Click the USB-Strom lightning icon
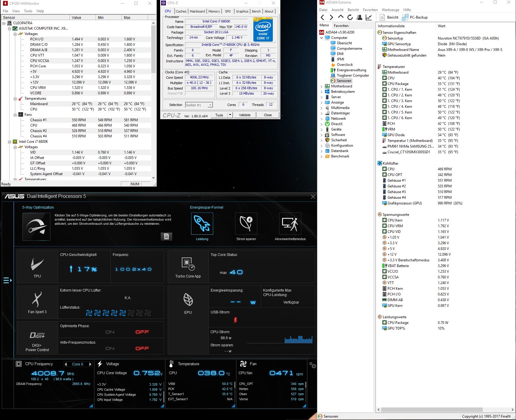The width and height of the screenshot is (516, 420). [235, 320]
